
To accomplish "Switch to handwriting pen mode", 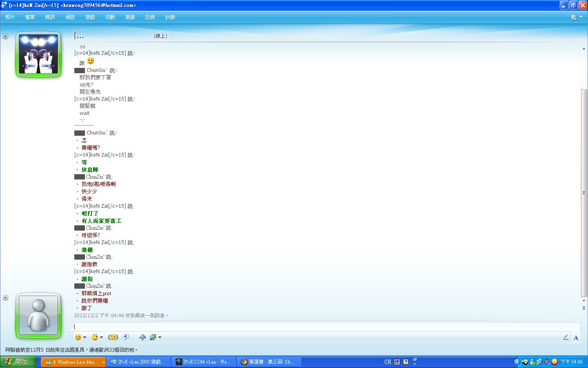I will [x=566, y=337].
